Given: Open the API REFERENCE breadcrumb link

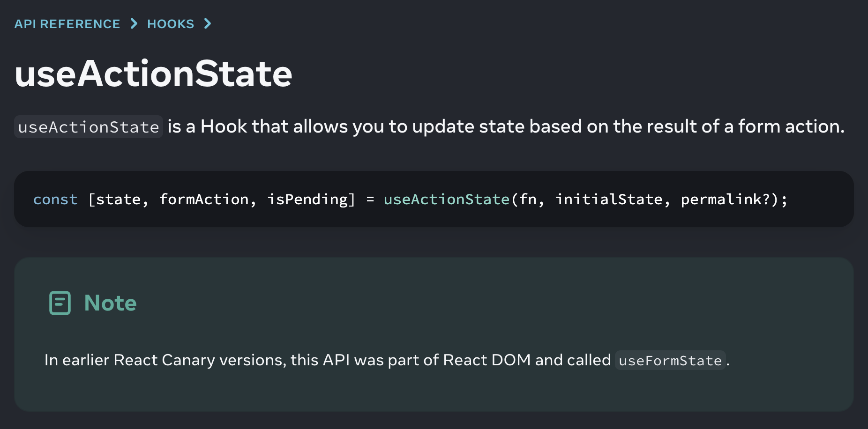Looking at the screenshot, I should [x=67, y=24].
